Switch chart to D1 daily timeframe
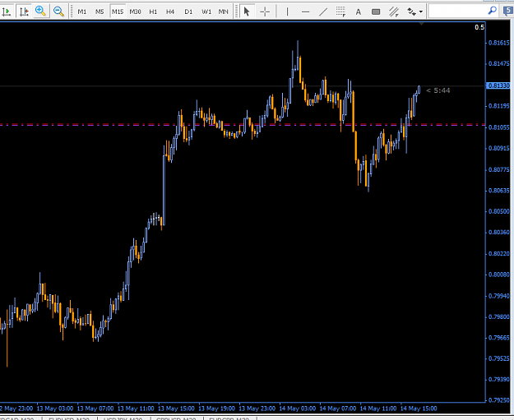This screenshot has width=514, height=420. pyautogui.click(x=188, y=12)
